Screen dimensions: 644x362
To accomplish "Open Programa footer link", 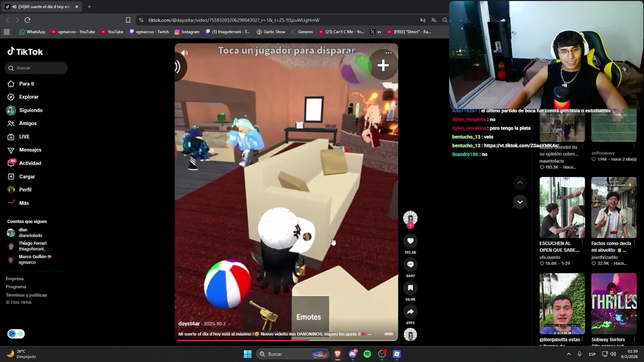I will [16, 287].
